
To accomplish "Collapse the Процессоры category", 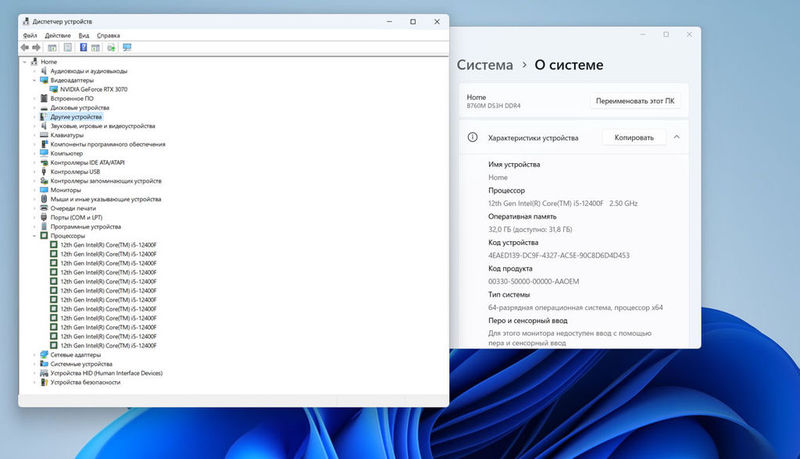I will tap(34, 236).
